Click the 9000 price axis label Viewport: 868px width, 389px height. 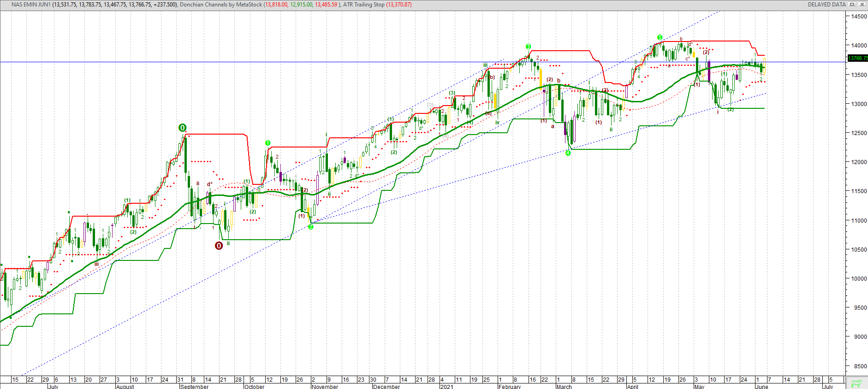tap(860, 336)
